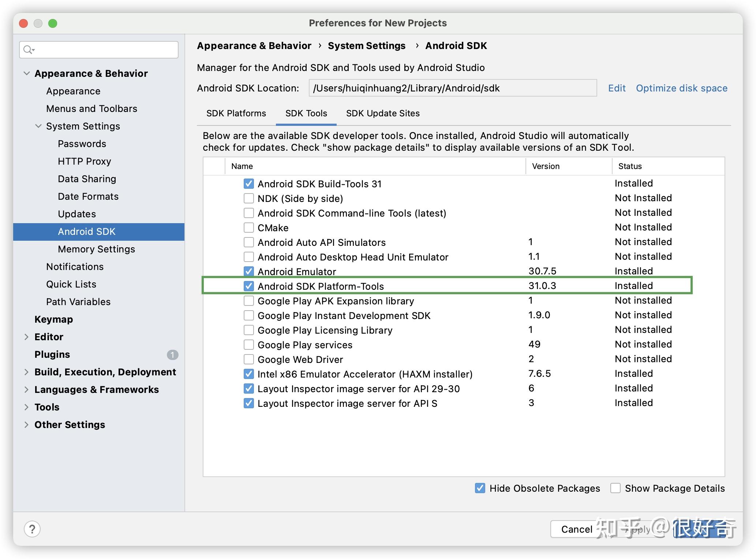
Task: Check NDK (Side by side)
Action: pos(249,198)
